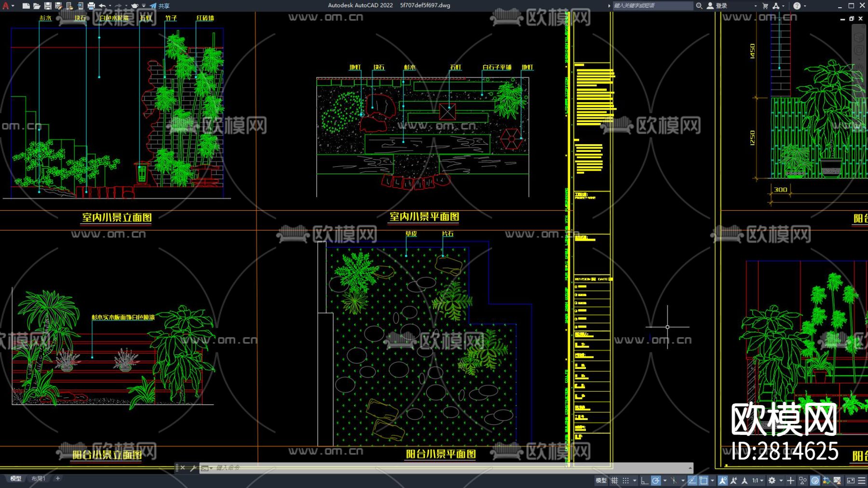Viewport: 868px width, 488px height.
Task: Add a new layout tab
Action: [x=58, y=479]
